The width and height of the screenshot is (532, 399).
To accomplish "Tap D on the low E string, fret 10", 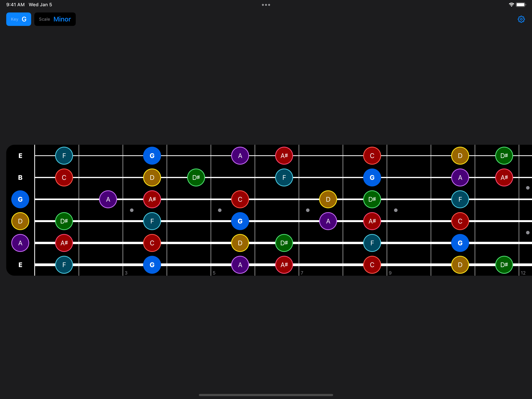I will pos(460,265).
